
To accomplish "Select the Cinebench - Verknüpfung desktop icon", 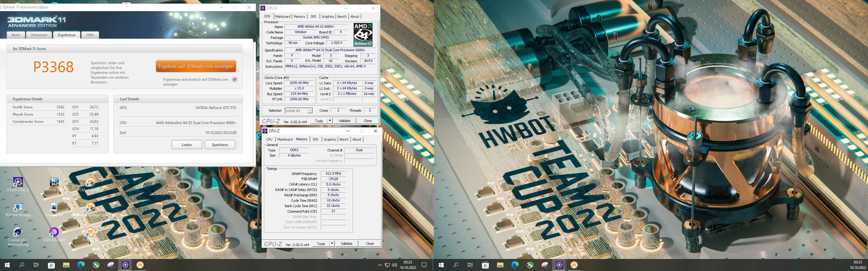I will pos(18,237).
